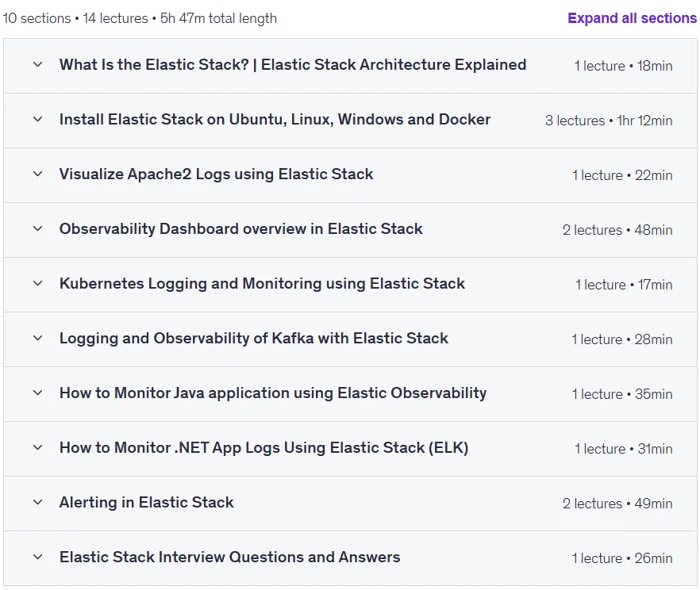
Task: Select the '1 lecture • 35min' text
Action: [622, 394]
